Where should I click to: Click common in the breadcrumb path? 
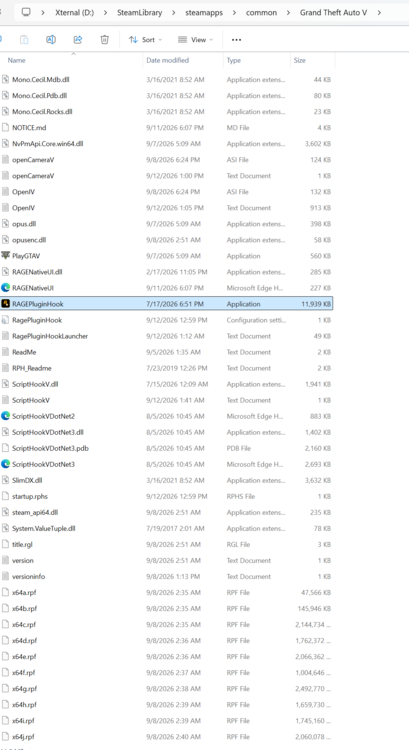(x=261, y=12)
